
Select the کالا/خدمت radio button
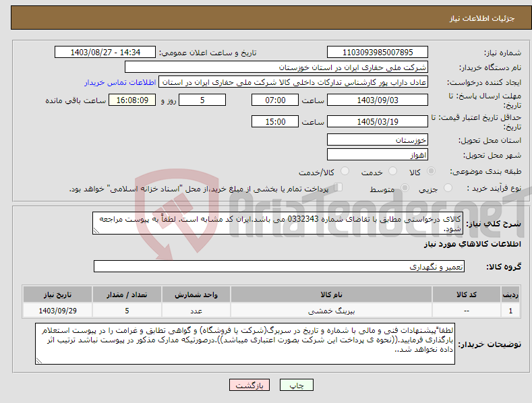click(345, 171)
